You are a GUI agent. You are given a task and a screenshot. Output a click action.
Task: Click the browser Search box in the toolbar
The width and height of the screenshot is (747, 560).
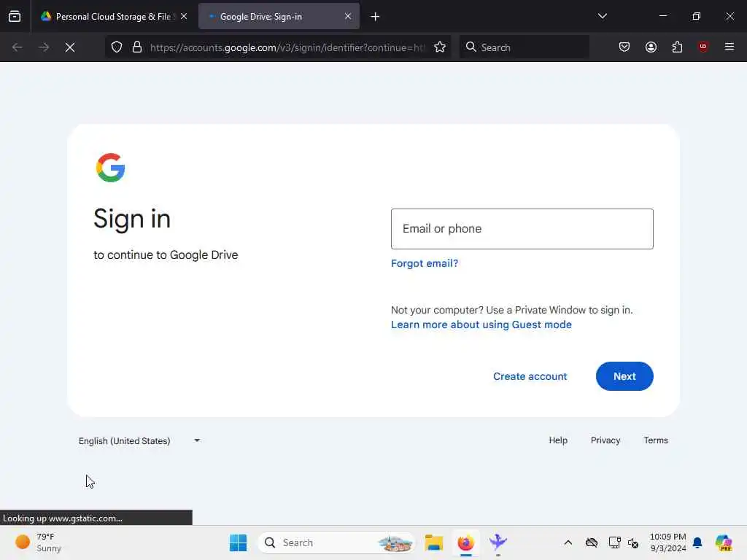tap(524, 47)
